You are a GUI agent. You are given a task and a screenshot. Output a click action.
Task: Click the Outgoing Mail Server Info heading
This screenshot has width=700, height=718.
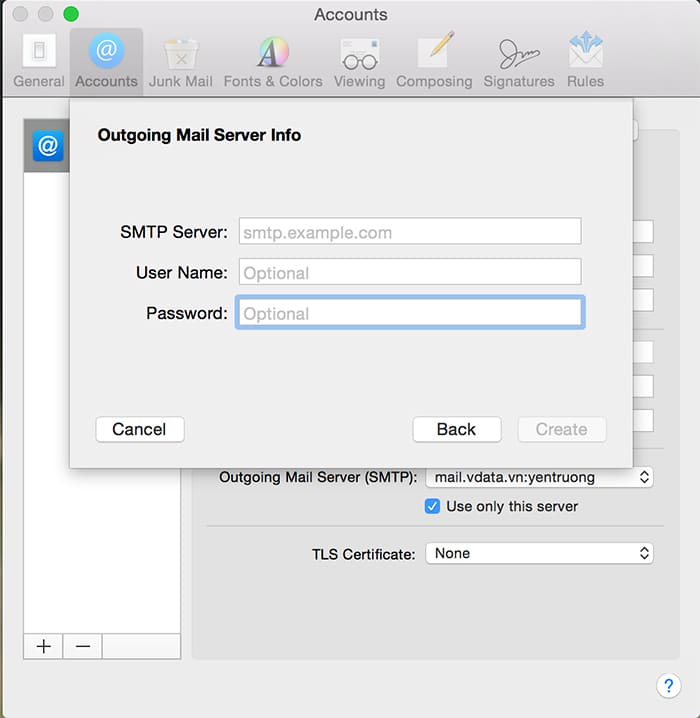199,135
